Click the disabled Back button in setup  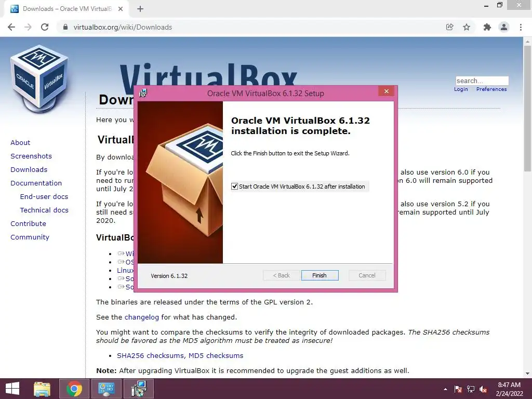(x=281, y=275)
